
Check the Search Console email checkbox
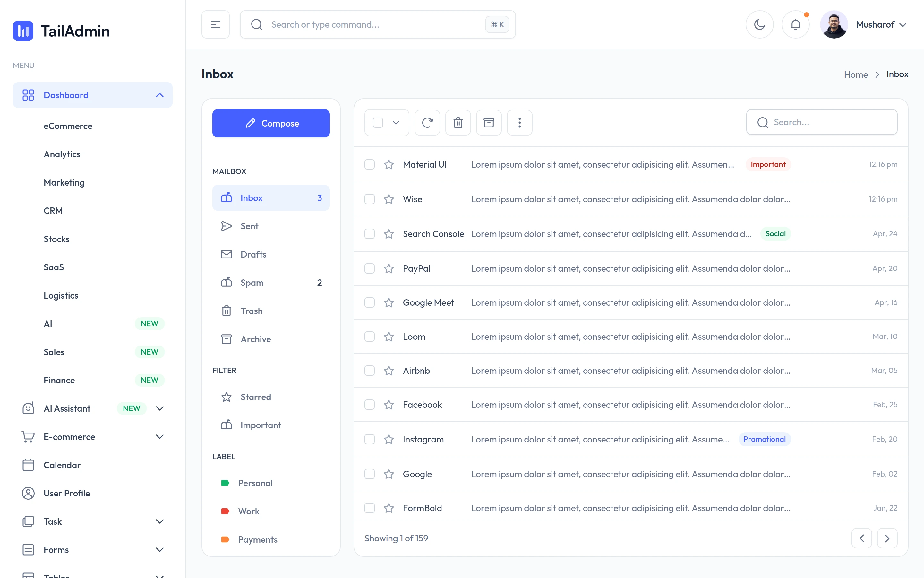369,233
